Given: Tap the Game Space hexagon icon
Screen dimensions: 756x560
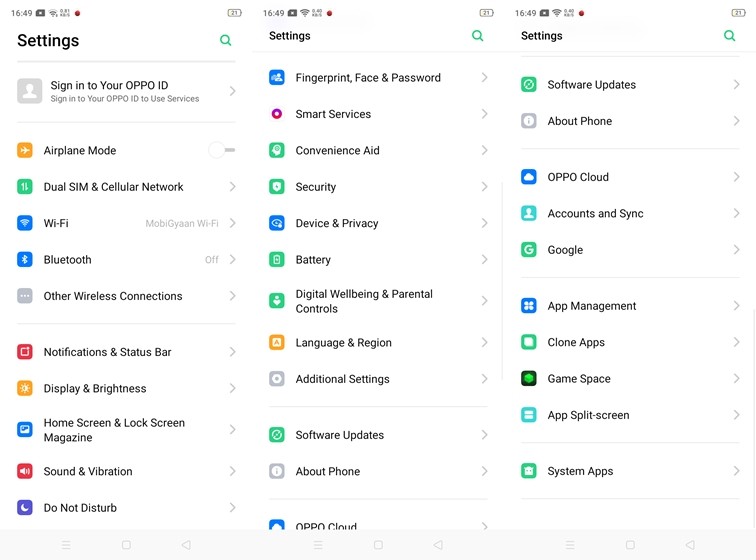Looking at the screenshot, I should 529,378.
